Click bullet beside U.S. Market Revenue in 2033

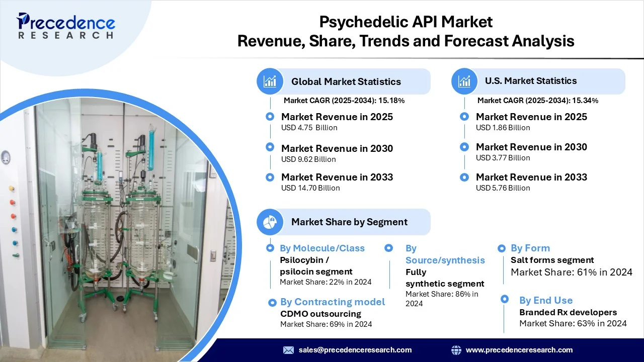pos(464,176)
